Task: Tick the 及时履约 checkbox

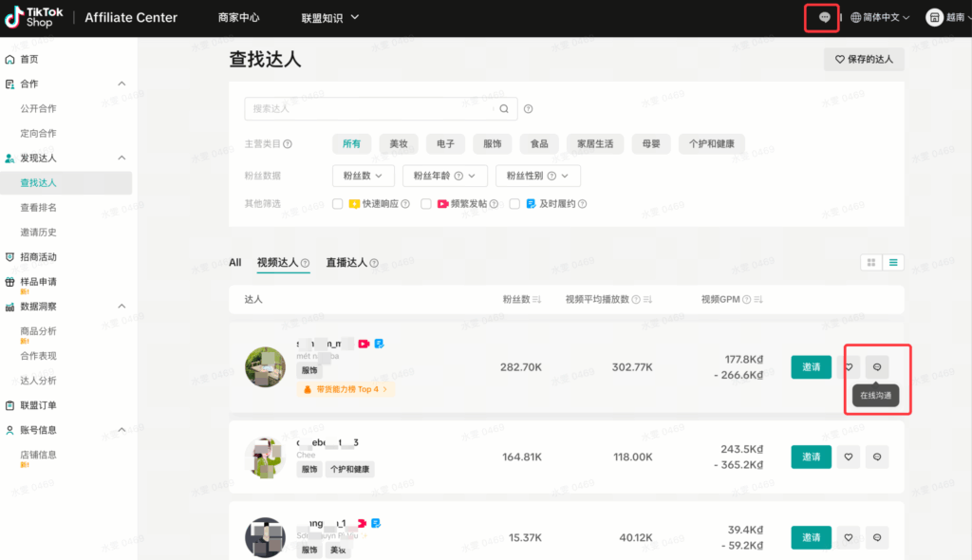Action: pyautogui.click(x=514, y=203)
